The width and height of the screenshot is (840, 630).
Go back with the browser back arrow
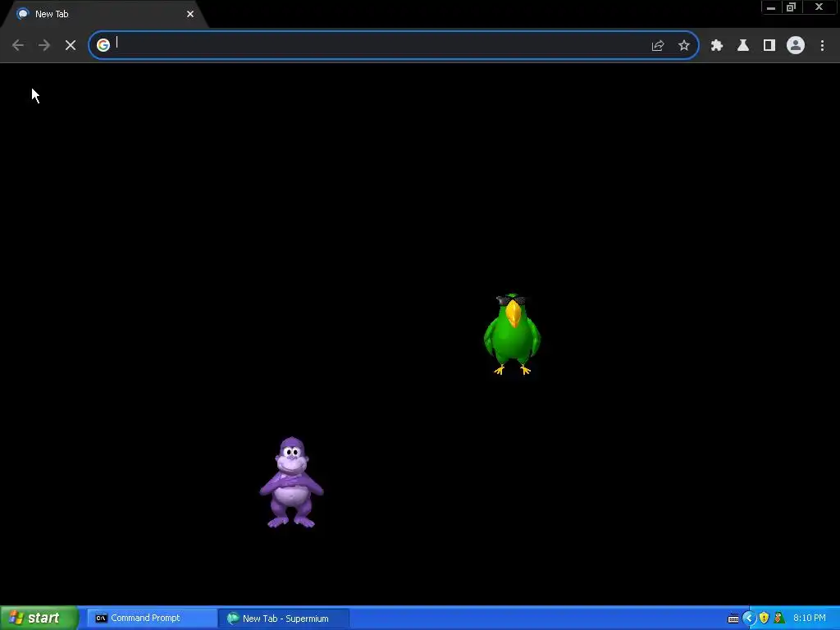pos(18,45)
